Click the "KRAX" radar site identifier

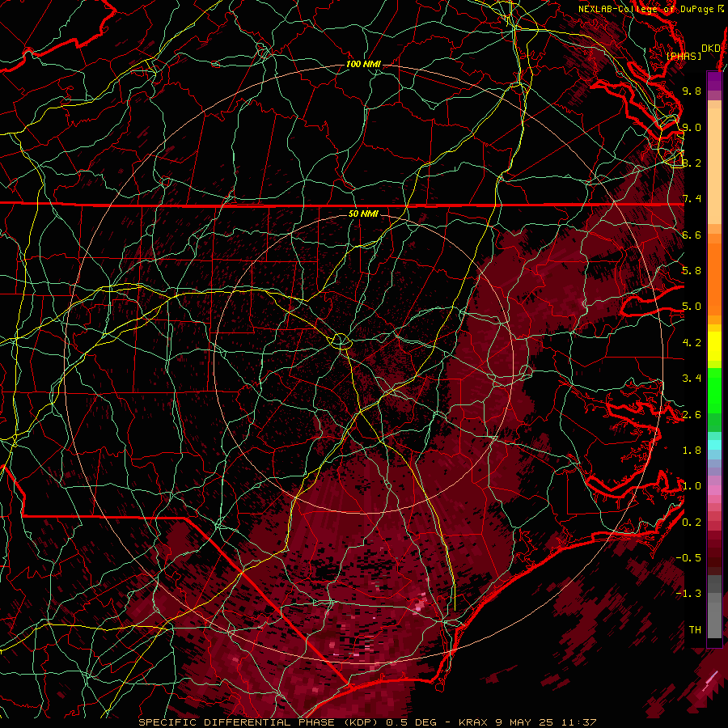point(473,722)
